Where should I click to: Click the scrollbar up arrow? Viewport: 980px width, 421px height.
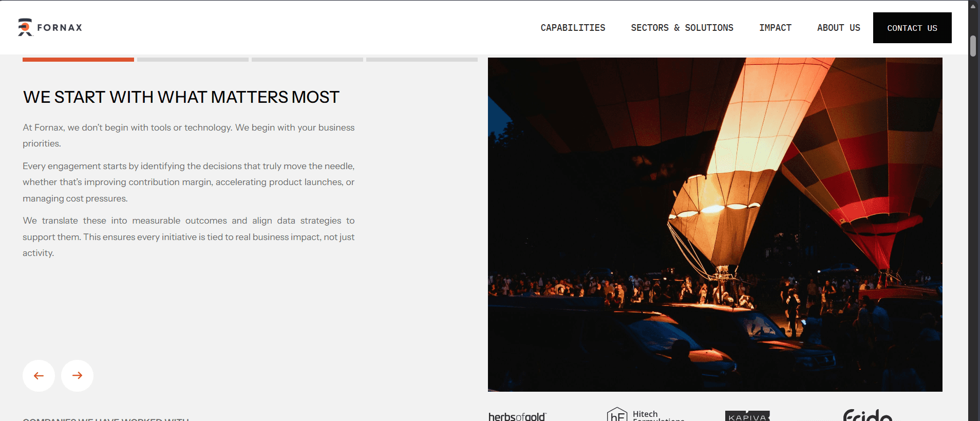pos(973,6)
